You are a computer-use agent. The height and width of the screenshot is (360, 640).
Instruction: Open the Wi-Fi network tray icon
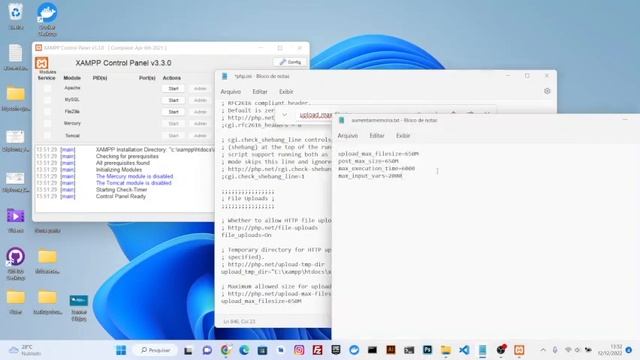(x=568, y=350)
